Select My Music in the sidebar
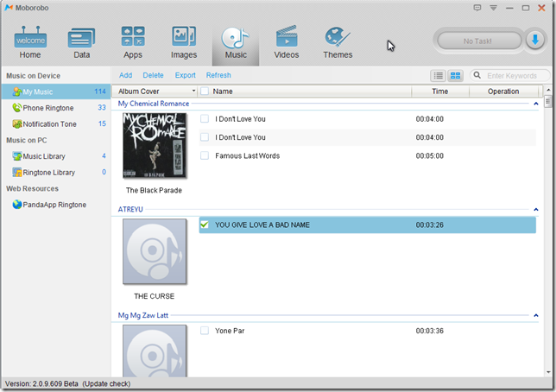 (x=55, y=92)
